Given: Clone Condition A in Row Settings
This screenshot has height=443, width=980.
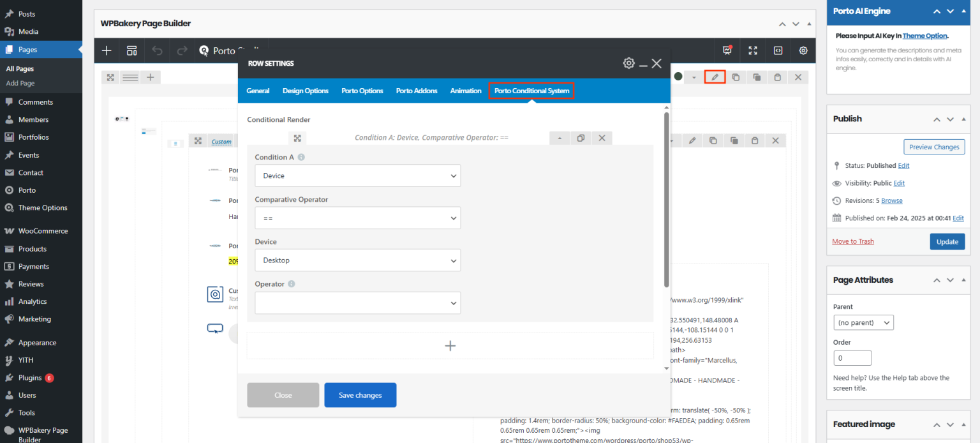Looking at the screenshot, I should pyautogui.click(x=581, y=138).
